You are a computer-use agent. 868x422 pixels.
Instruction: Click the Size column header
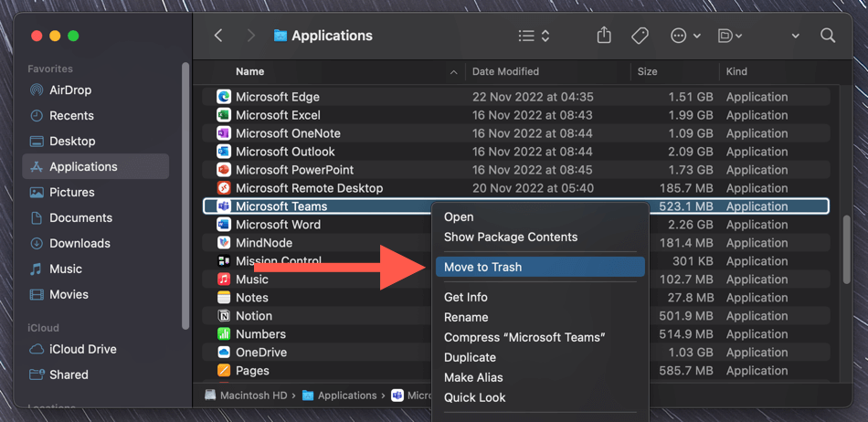pyautogui.click(x=647, y=71)
